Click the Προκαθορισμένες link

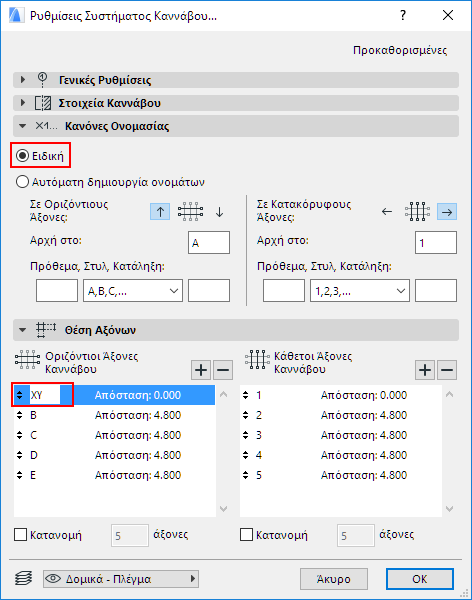pyautogui.click(x=400, y=50)
